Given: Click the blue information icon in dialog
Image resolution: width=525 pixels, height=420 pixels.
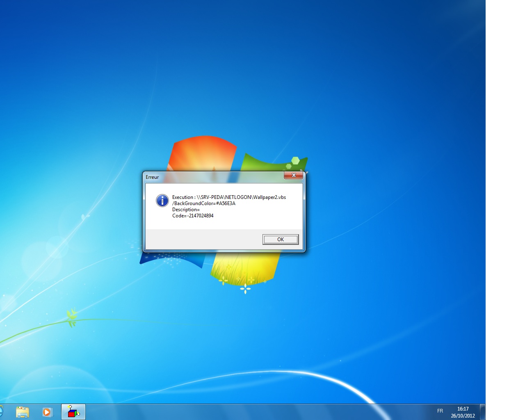Looking at the screenshot, I should (162, 201).
